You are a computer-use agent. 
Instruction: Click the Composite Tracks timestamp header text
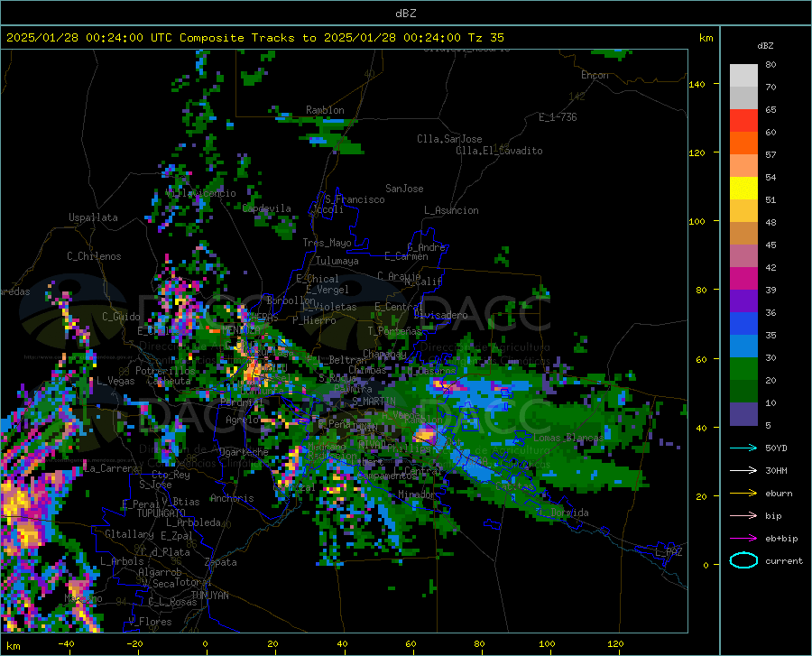pos(255,38)
